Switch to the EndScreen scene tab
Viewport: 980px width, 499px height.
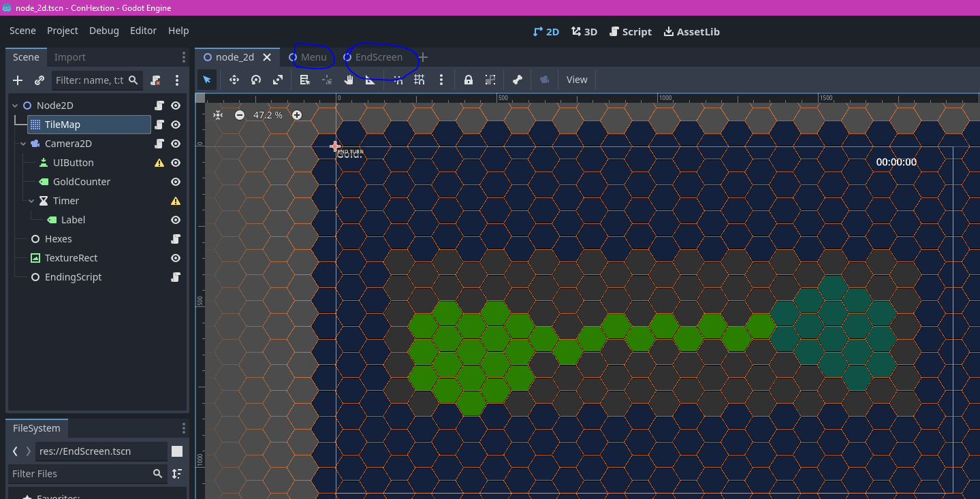click(x=378, y=57)
